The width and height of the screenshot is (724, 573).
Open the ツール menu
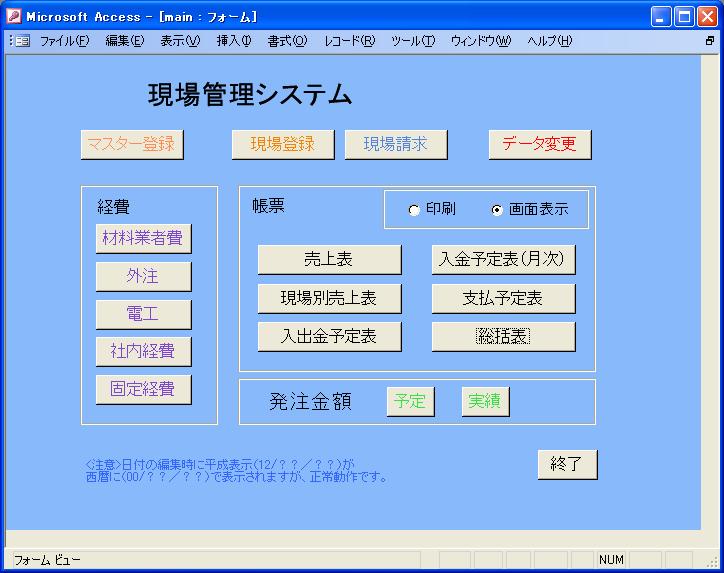tap(412, 41)
